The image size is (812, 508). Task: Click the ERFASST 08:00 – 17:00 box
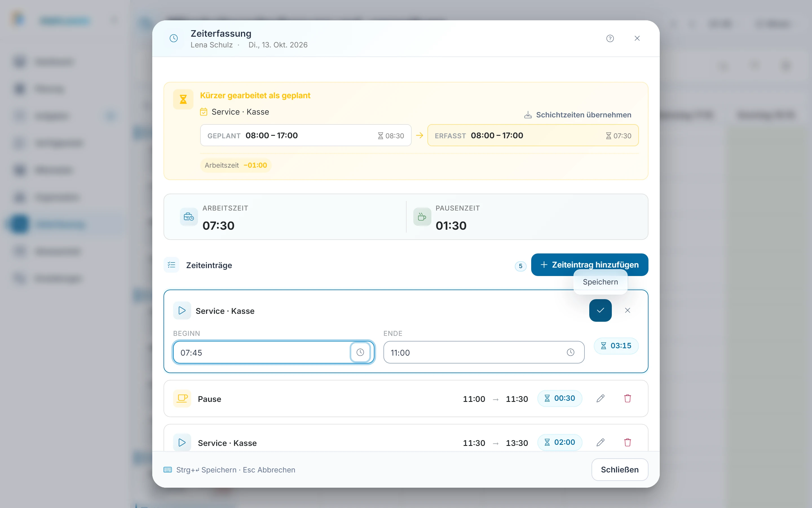pyautogui.click(x=533, y=135)
